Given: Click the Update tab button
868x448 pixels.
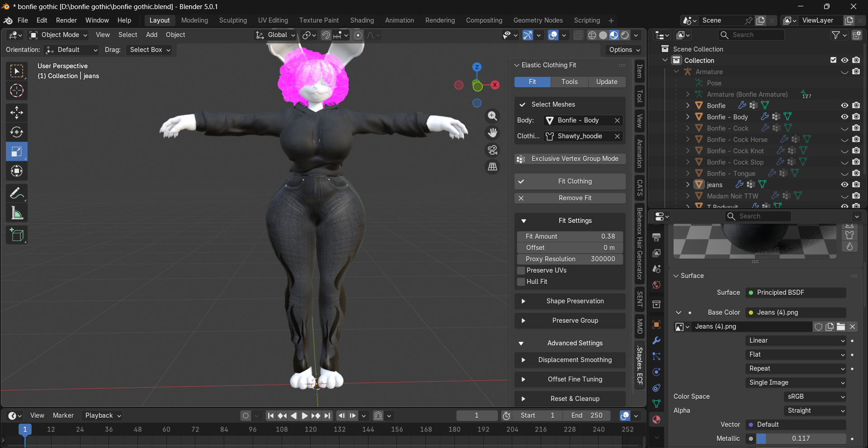Looking at the screenshot, I should click(607, 82).
